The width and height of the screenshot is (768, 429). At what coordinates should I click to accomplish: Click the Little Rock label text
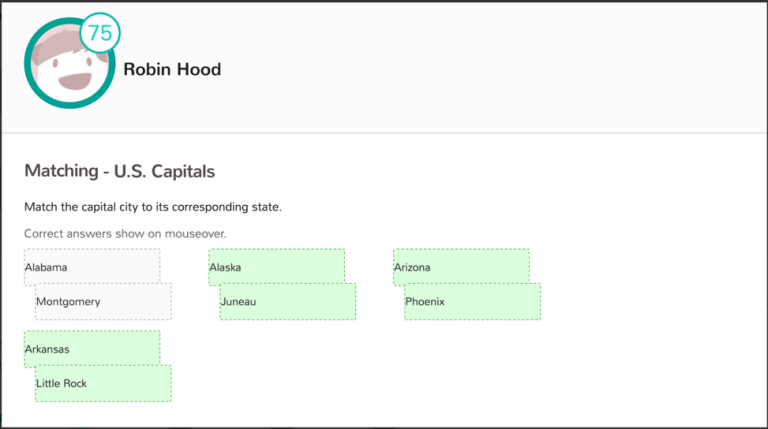61,383
